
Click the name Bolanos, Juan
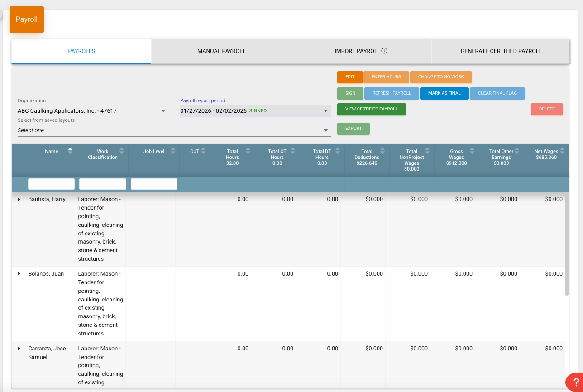tap(46, 274)
